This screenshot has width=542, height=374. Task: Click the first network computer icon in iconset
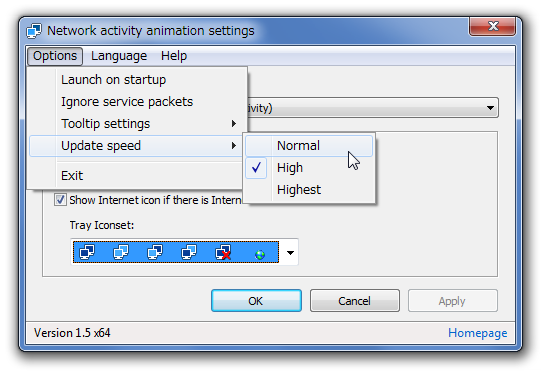(x=87, y=252)
